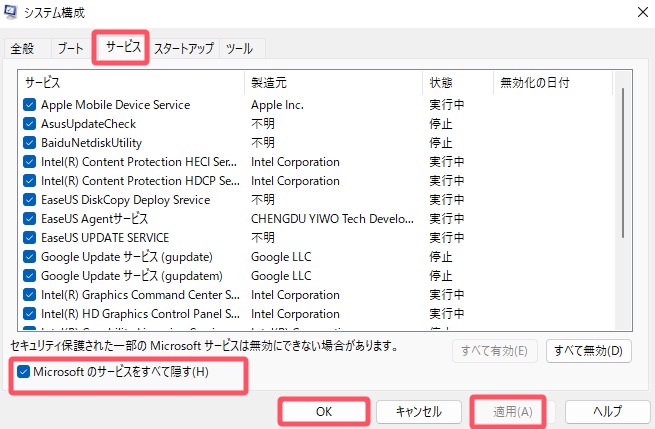Toggle Intel Graphics Command Center checkbox
This screenshot has width=655, height=429.
[29, 294]
